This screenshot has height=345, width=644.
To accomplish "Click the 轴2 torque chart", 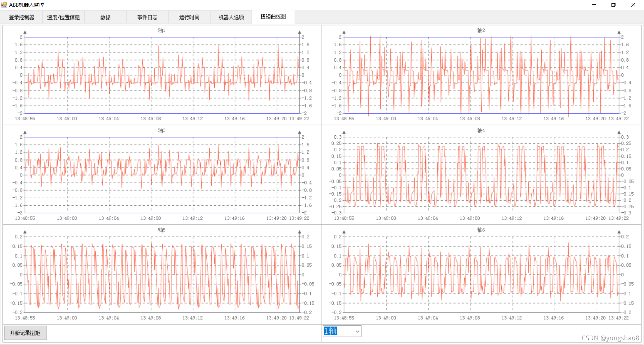I will tap(481, 75).
